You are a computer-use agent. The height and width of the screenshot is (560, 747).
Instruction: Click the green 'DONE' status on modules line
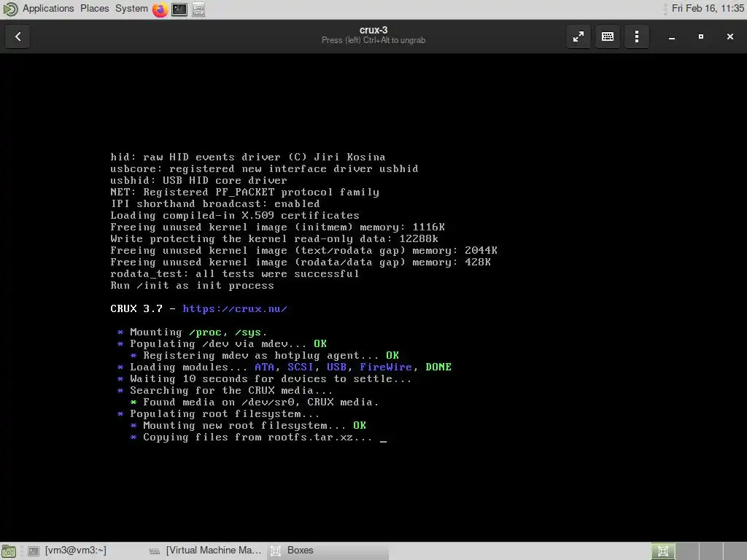click(438, 367)
